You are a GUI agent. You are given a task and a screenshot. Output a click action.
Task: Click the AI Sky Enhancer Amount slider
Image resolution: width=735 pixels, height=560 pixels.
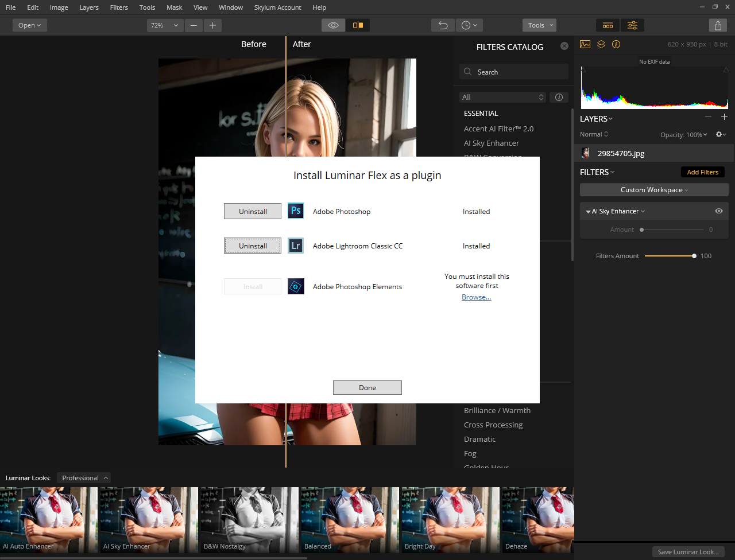pyautogui.click(x=672, y=230)
